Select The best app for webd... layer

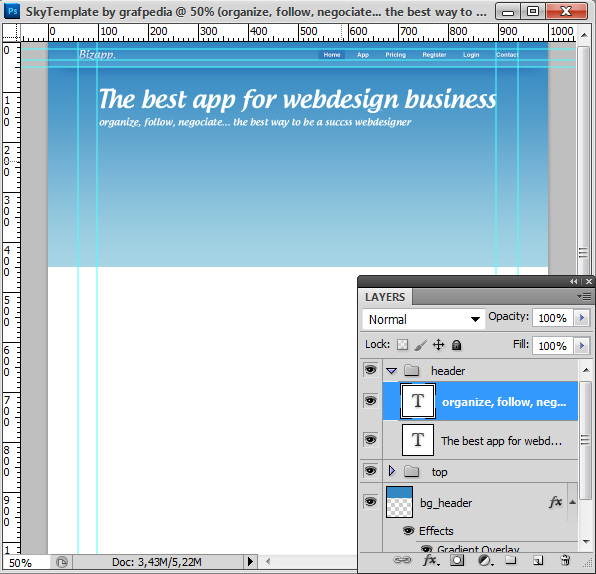(480, 440)
